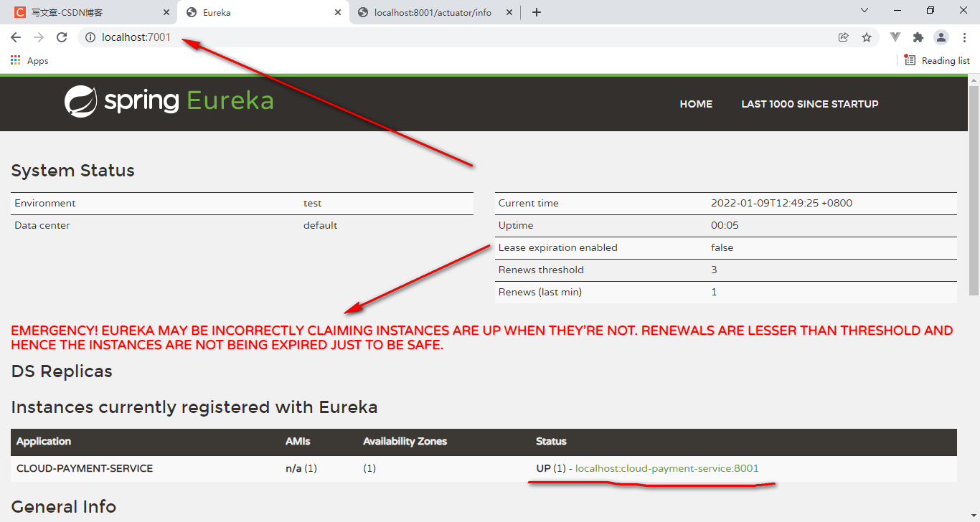Go back with the browser back arrow
This screenshot has width=980, height=522.
coord(16,37)
